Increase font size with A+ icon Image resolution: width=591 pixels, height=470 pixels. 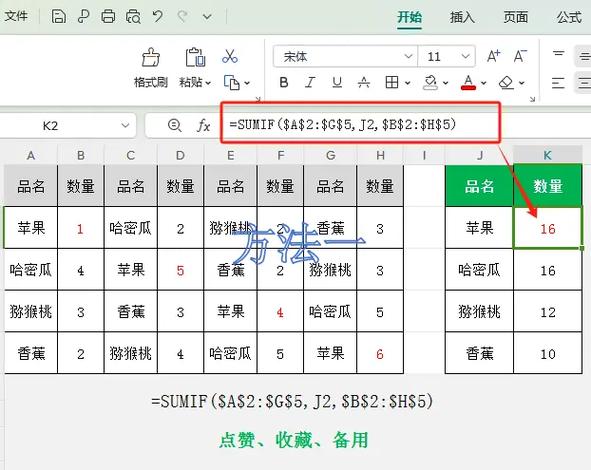(493, 56)
